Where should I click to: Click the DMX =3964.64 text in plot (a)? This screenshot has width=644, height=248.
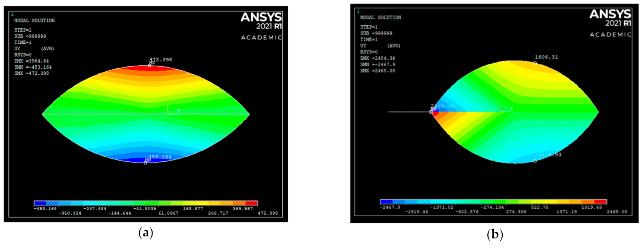tap(32, 61)
